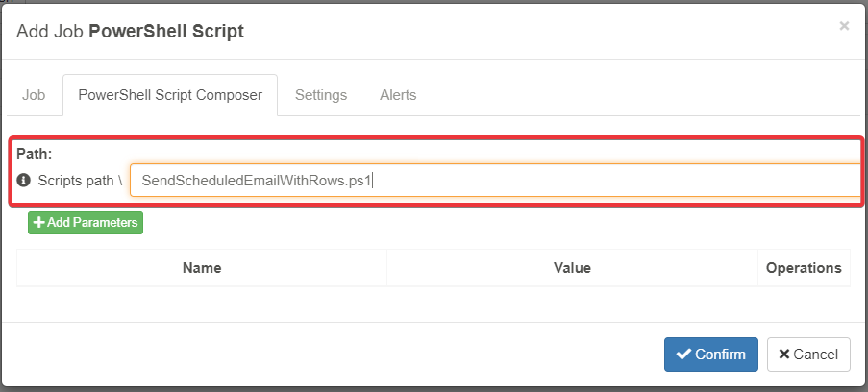The height and width of the screenshot is (392, 868).
Task: Click the "Path:" label
Action: [x=34, y=153]
